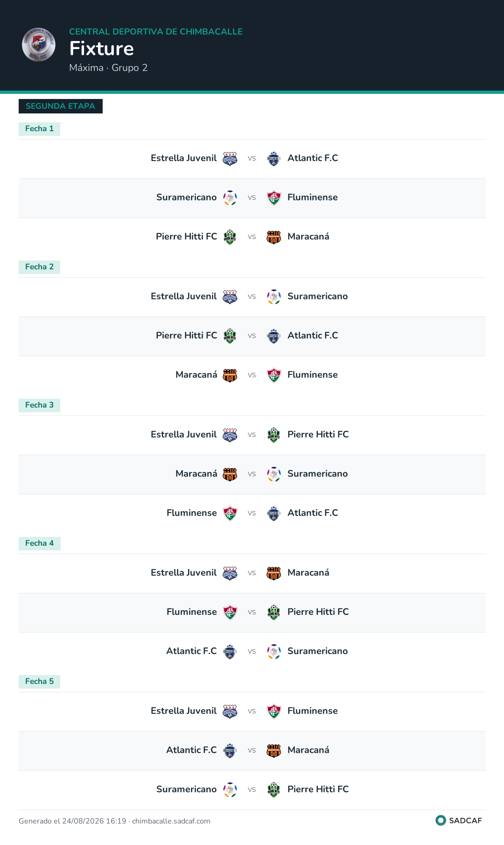Click Maracaná crest in Fecha 2 match

tap(230, 375)
